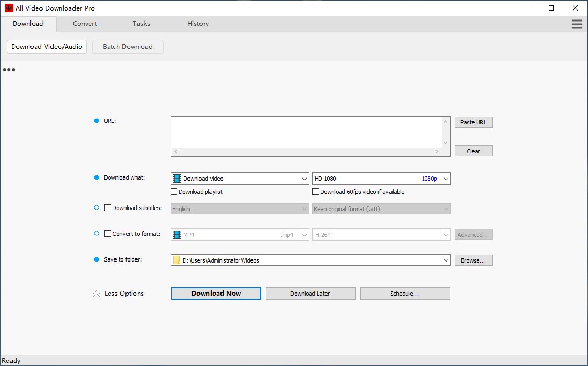The height and width of the screenshot is (366, 588).
Task: Click Browse... to choose folder
Action: 474,260
